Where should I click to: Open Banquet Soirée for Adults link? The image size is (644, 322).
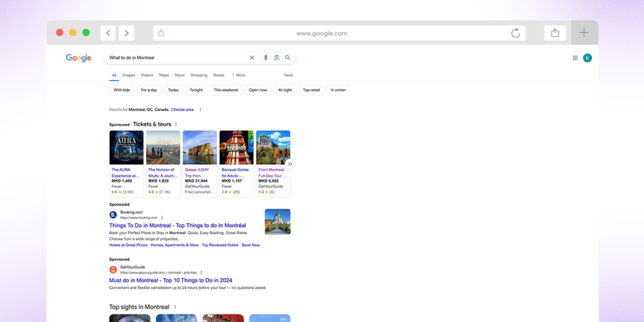tap(236, 172)
